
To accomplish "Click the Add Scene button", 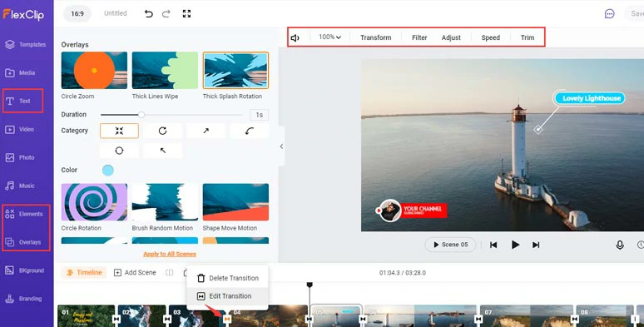I will [135, 272].
